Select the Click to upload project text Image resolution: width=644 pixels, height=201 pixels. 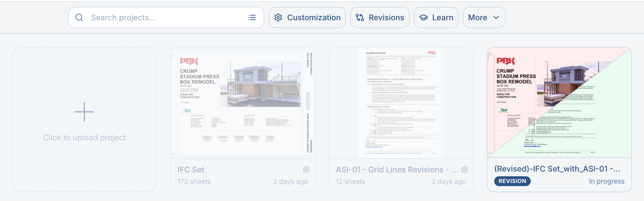(84, 137)
